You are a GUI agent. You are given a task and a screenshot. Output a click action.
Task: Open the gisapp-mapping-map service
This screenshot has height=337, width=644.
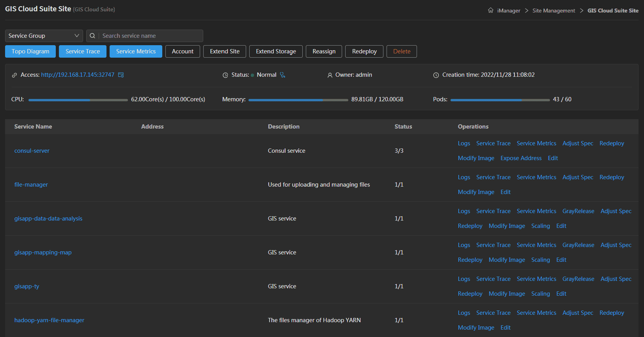(x=43, y=252)
